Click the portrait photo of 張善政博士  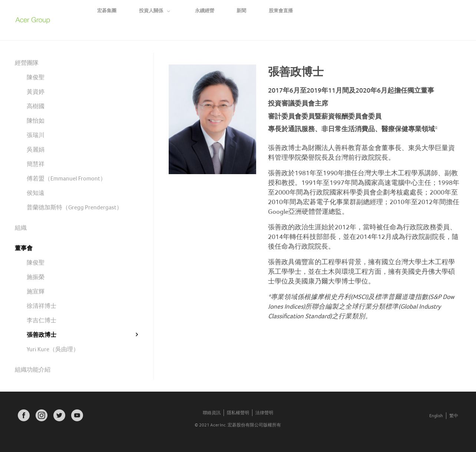[212, 119]
